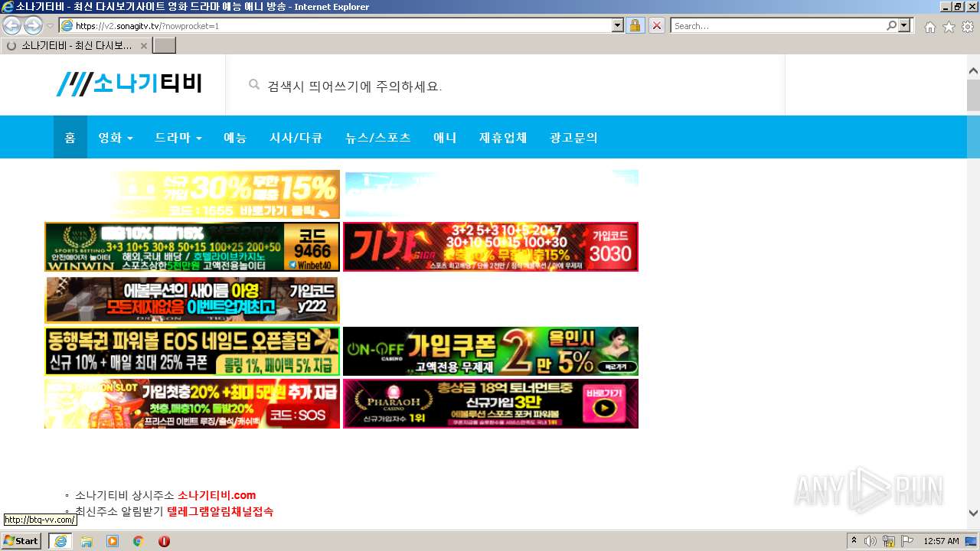
Task: Expand the address bar dropdown arrow
Action: (x=618, y=25)
